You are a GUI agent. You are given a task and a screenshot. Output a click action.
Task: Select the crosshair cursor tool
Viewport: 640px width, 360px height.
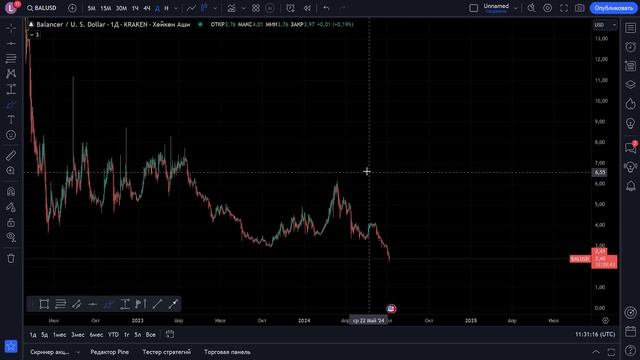pyautogui.click(x=11, y=28)
